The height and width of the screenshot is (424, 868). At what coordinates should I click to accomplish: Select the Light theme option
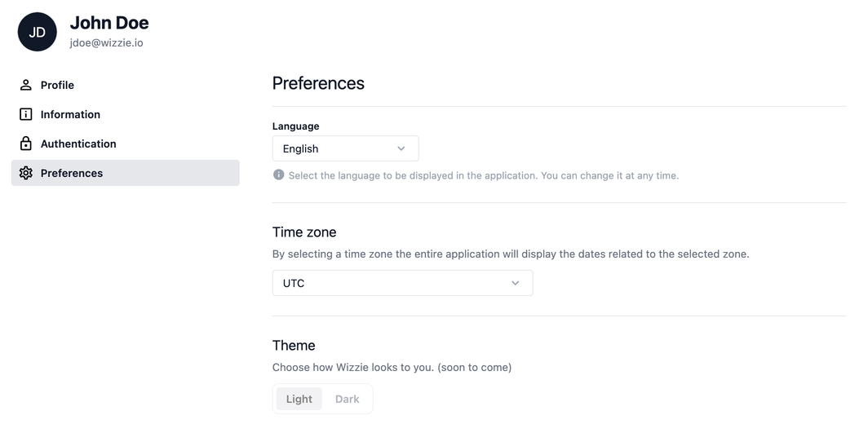pos(299,399)
